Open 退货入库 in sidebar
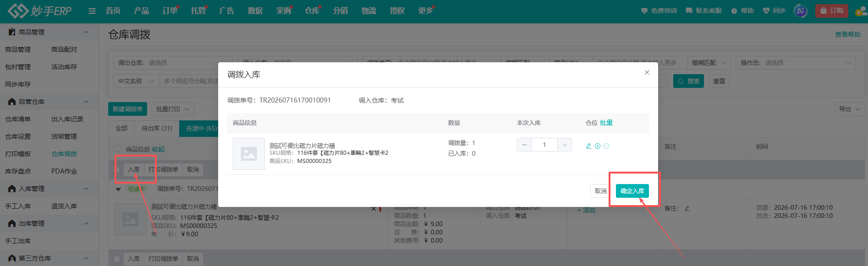 point(64,206)
